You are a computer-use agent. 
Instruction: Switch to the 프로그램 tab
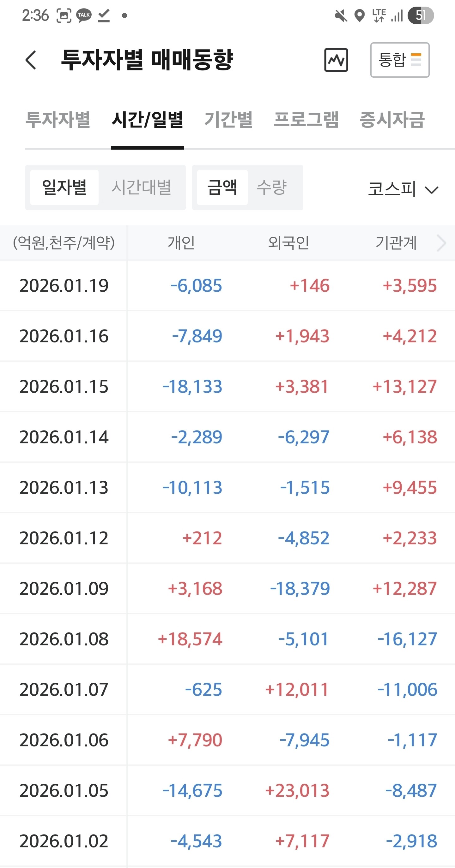[306, 120]
